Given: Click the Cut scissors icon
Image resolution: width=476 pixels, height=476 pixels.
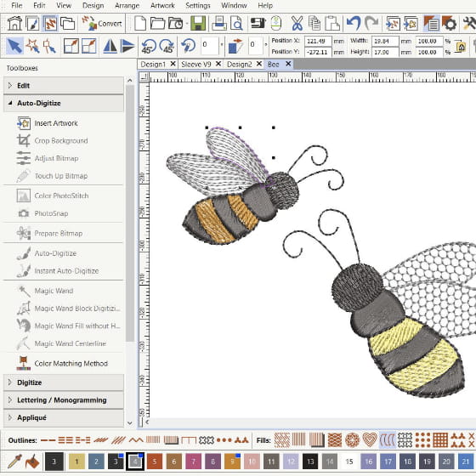Looking at the screenshot, I should (297, 24).
